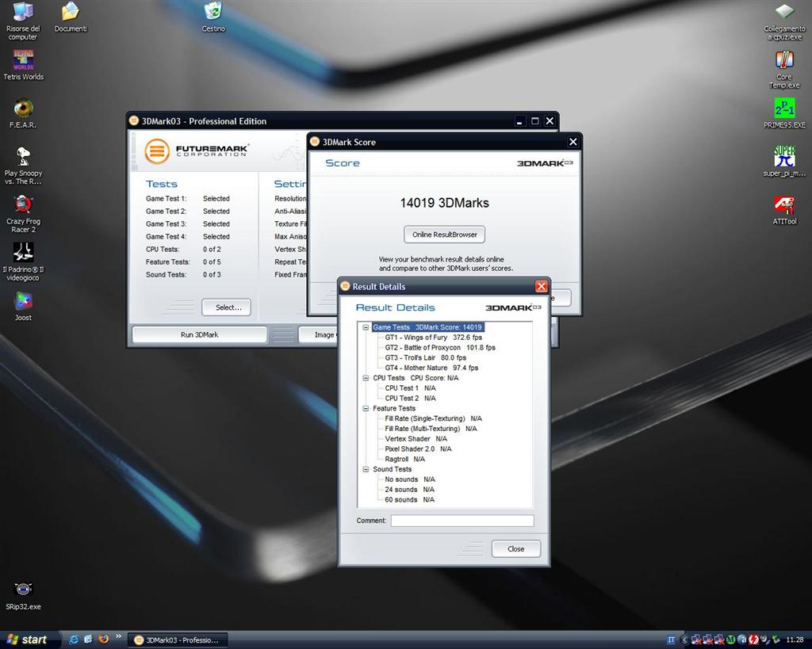Click the 11.28 system tray clock

pos(795,640)
